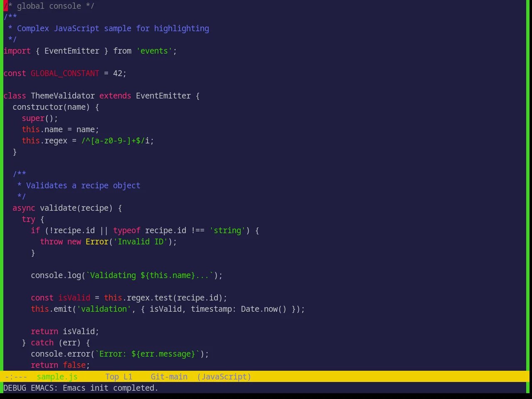Click the echo area message 'Emacs init completed.'
Screen dimensions: 532x399
[111, 388]
